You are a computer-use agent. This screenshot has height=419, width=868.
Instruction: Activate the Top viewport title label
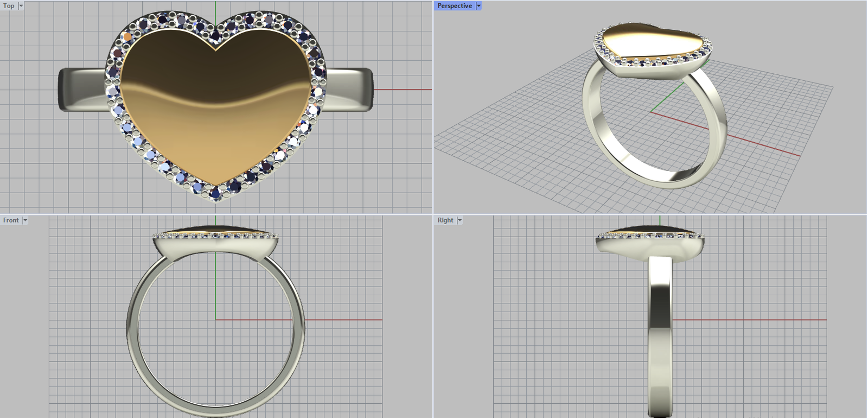[x=9, y=6]
